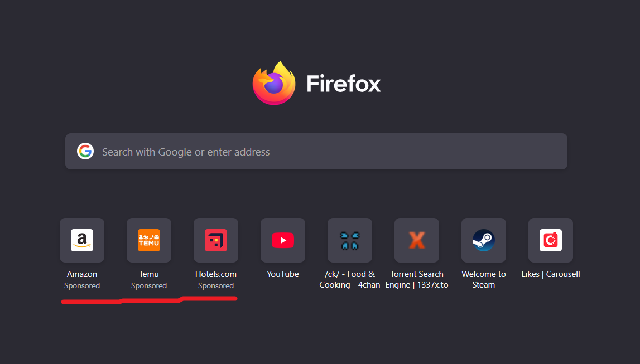Open the 4chan /ck/ Food & Cooking tile
640x364 pixels.
[x=350, y=240]
